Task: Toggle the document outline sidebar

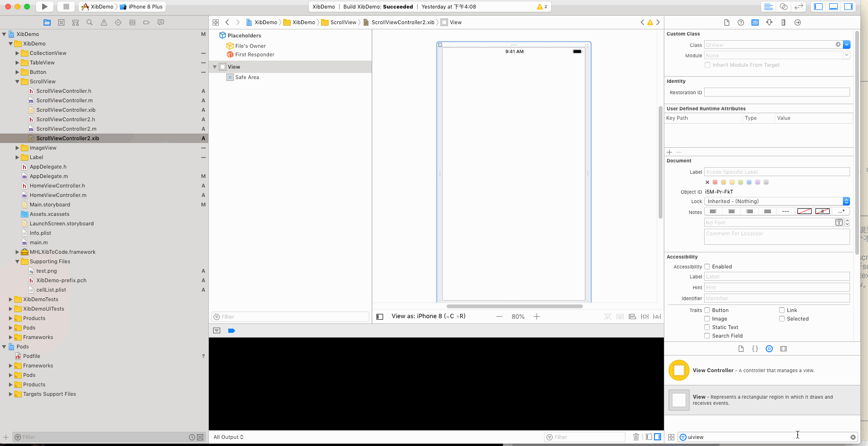Action: pyautogui.click(x=380, y=316)
